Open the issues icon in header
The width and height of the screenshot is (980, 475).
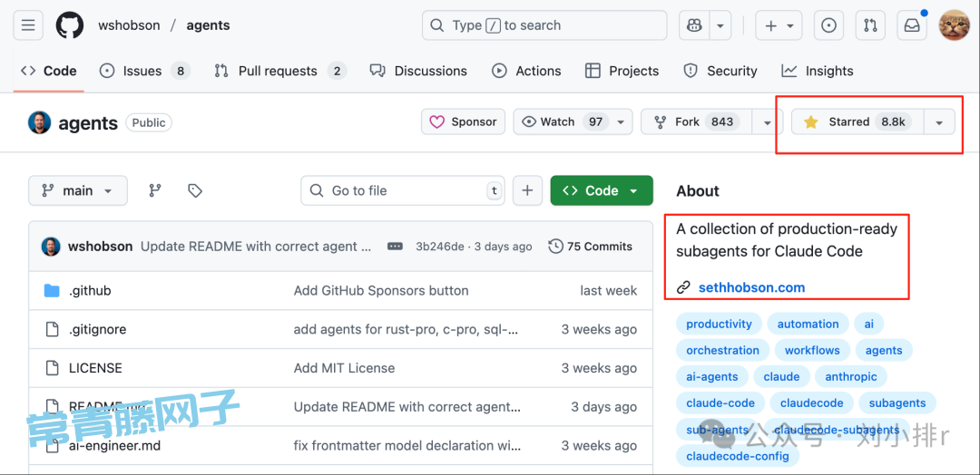(828, 25)
